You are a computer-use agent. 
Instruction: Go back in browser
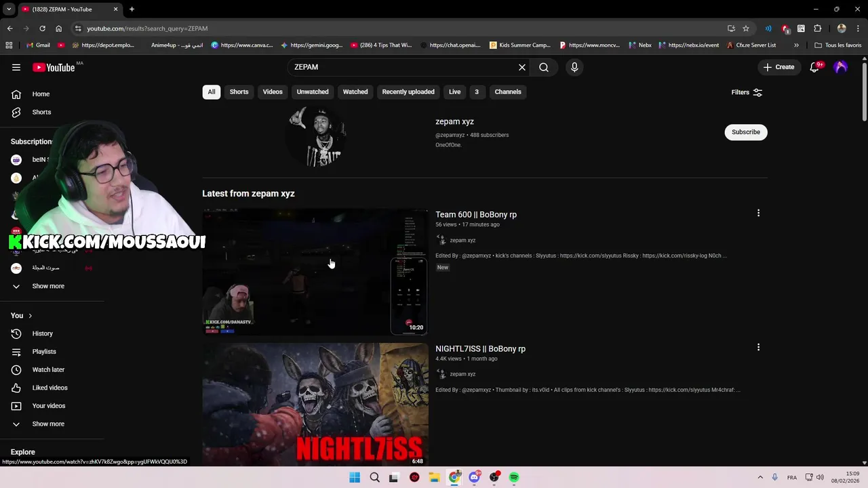coord(9,28)
